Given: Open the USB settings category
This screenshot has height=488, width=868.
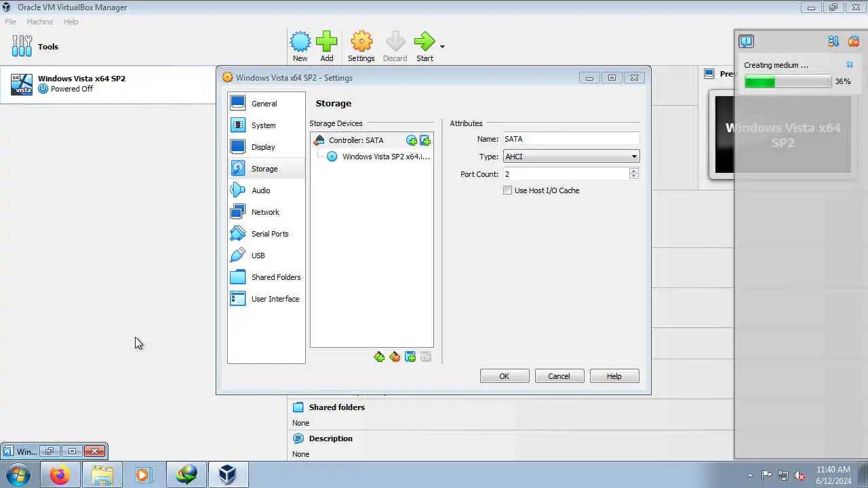Looking at the screenshot, I should click(266, 256).
